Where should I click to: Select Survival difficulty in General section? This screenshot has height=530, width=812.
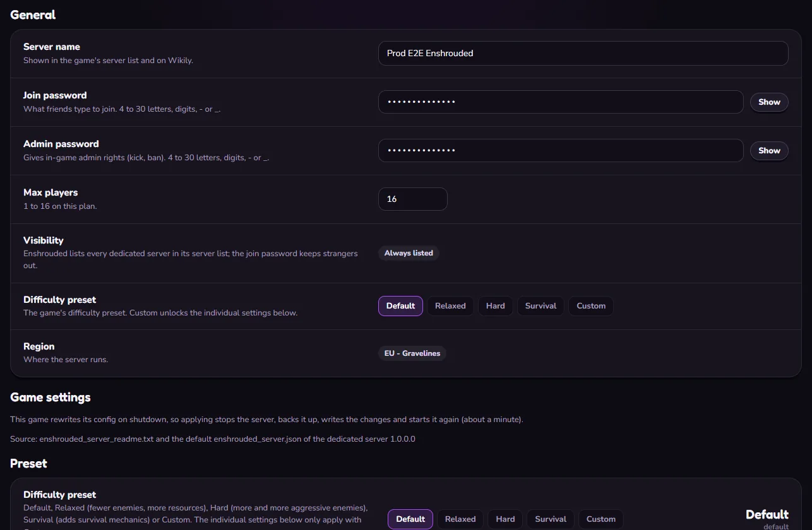tap(540, 306)
